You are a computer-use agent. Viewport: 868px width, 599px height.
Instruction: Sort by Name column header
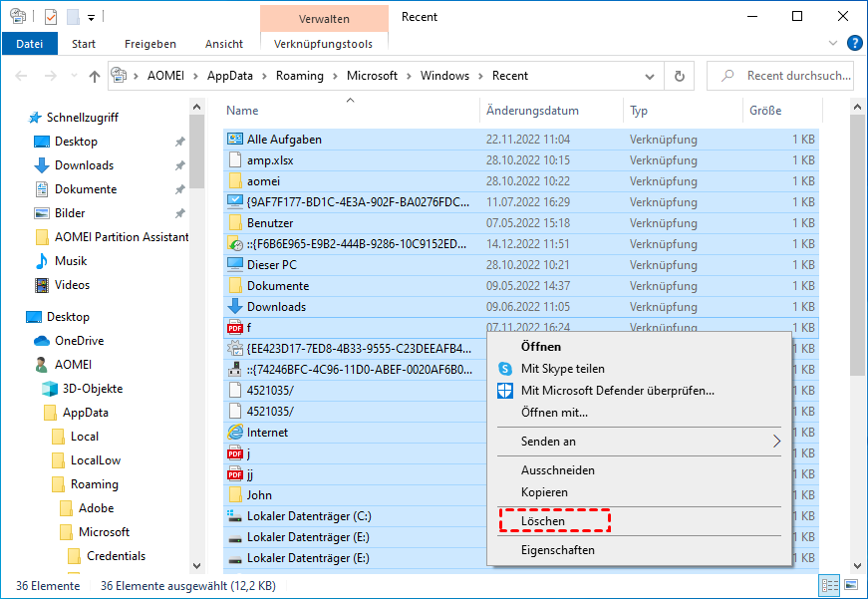352,111
